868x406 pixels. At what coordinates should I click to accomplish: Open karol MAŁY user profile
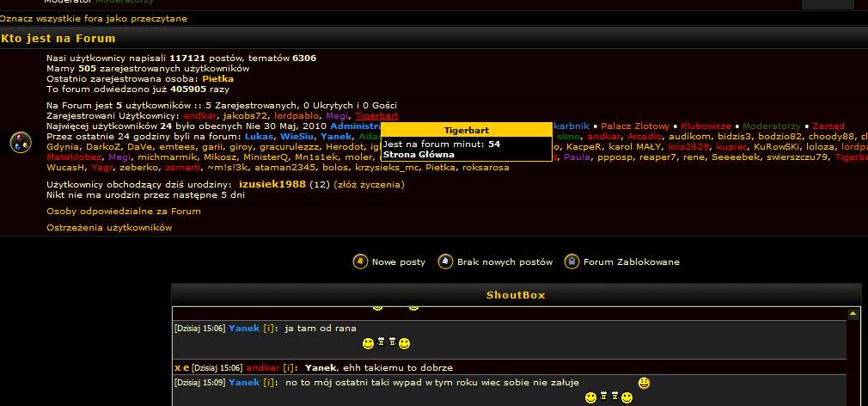point(635,147)
